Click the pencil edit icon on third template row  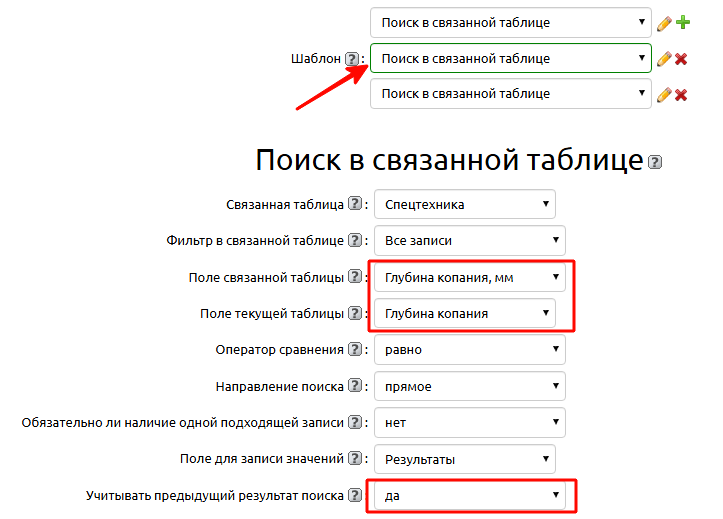click(664, 95)
